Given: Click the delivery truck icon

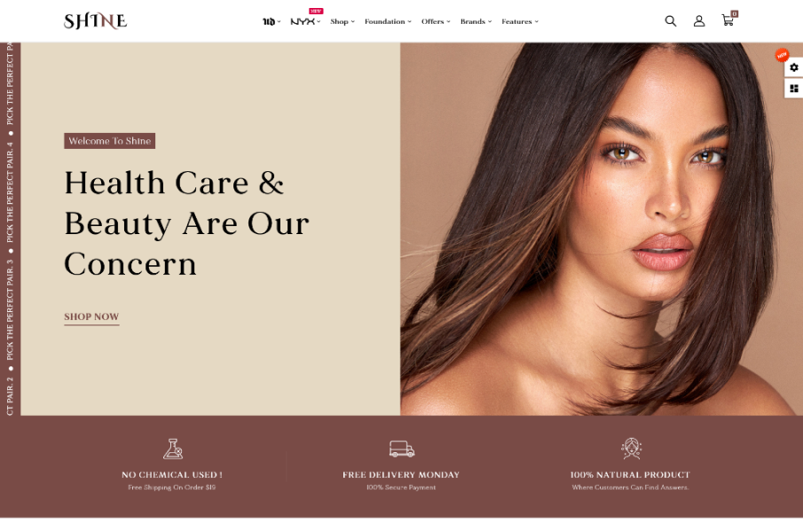Looking at the screenshot, I should pyautogui.click(x=401, y=449).
